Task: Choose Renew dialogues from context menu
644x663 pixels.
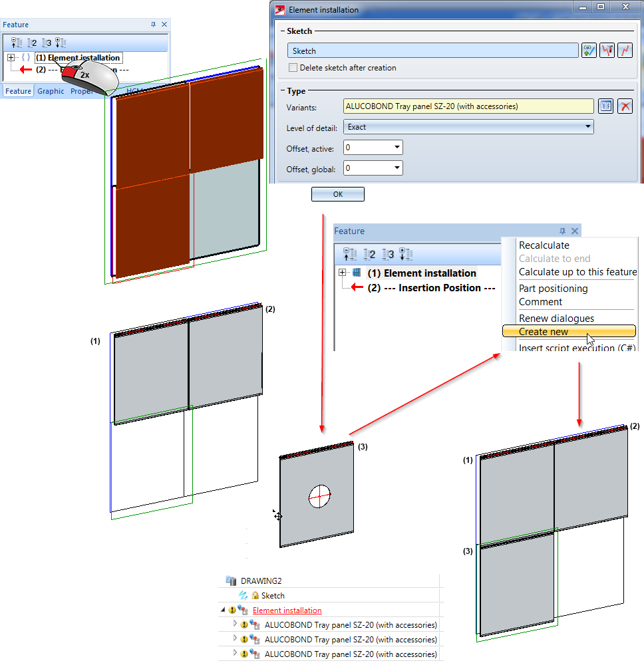Action: point(556,318)
